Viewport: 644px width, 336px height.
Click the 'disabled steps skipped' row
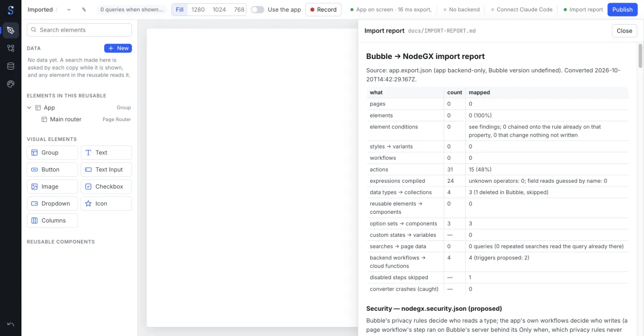click(497, 278)
